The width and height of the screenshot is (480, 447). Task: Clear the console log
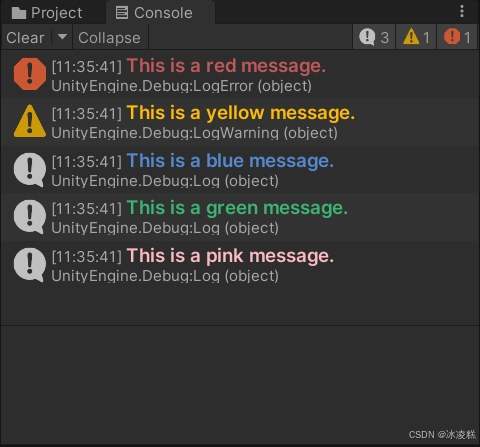click(25, 38)
